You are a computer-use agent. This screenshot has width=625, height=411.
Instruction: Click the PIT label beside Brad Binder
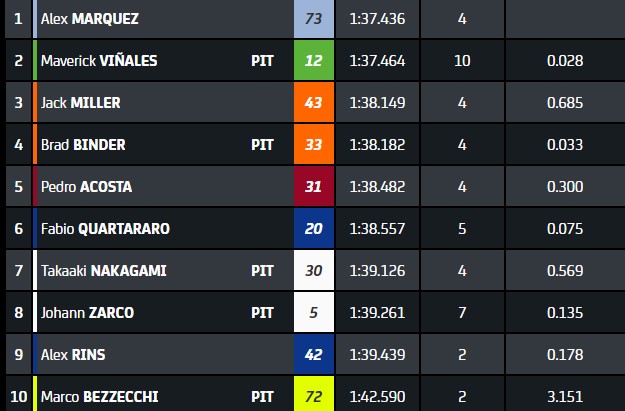point(262,145)
